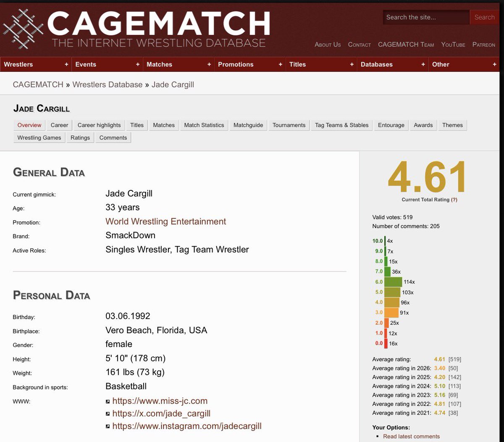Screen dimensions: 504x442
Task: Open the Events navigation menu
Action: pyautogui.click(x=107, y=64)
